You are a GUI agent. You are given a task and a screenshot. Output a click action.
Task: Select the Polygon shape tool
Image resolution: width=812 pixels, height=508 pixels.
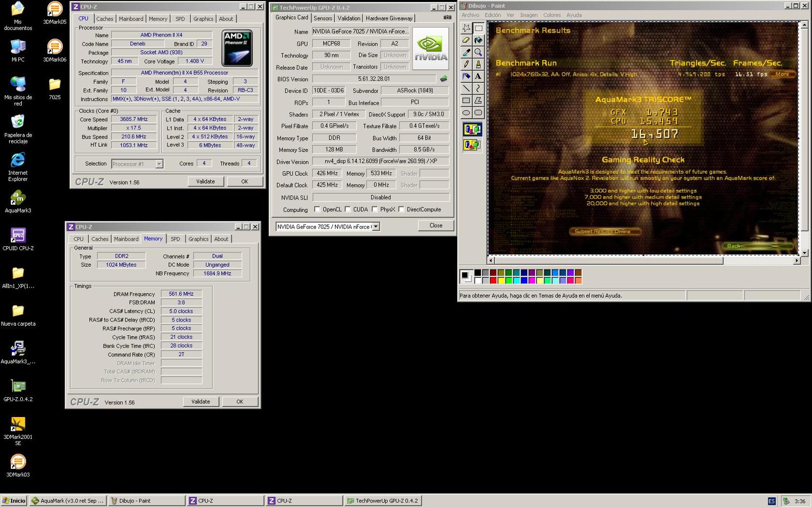[478, 101]
